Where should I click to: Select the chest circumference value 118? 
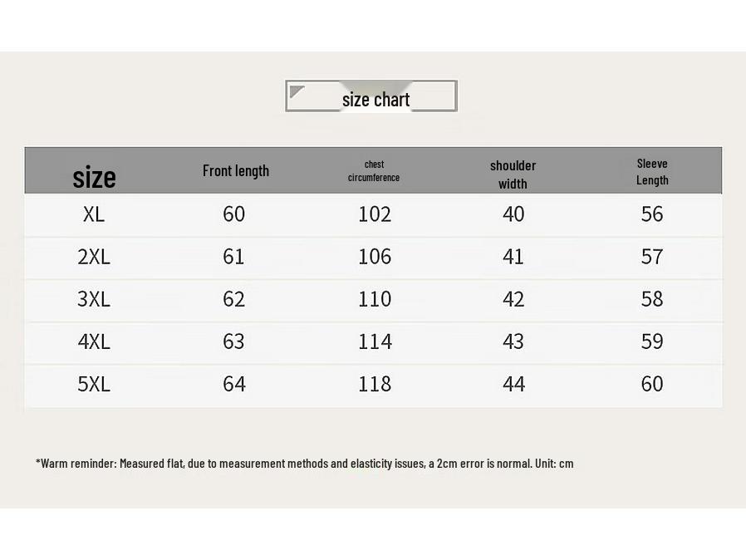(x=375, y=384)
